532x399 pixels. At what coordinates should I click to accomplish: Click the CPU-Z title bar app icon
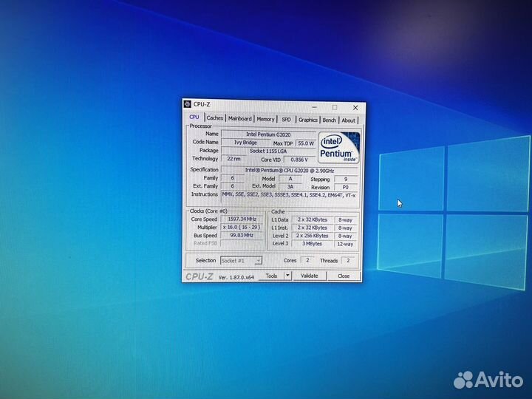187,104
